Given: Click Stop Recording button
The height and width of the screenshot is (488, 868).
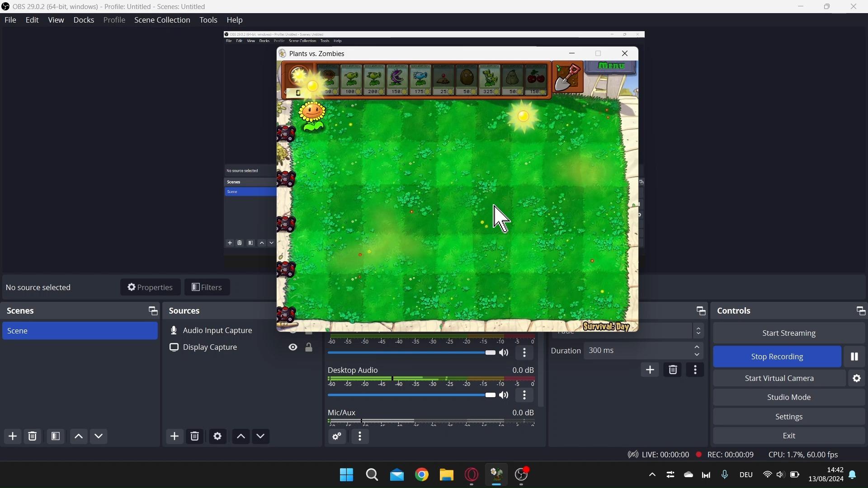Looking at the screenshot, I should point(778,357).
